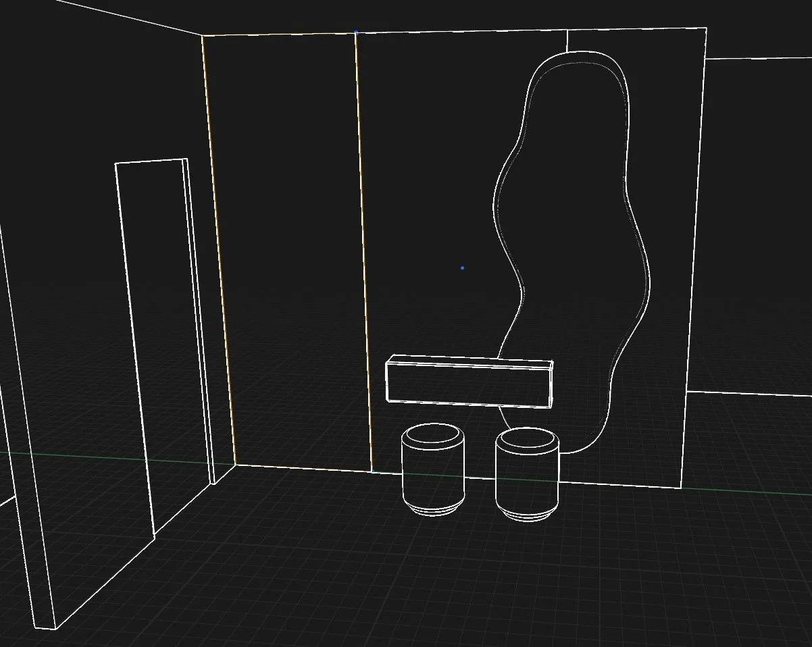Select the floating rectangular shelf box
Viewport: 812px width, 647px height.
click(x=470, y=382)
